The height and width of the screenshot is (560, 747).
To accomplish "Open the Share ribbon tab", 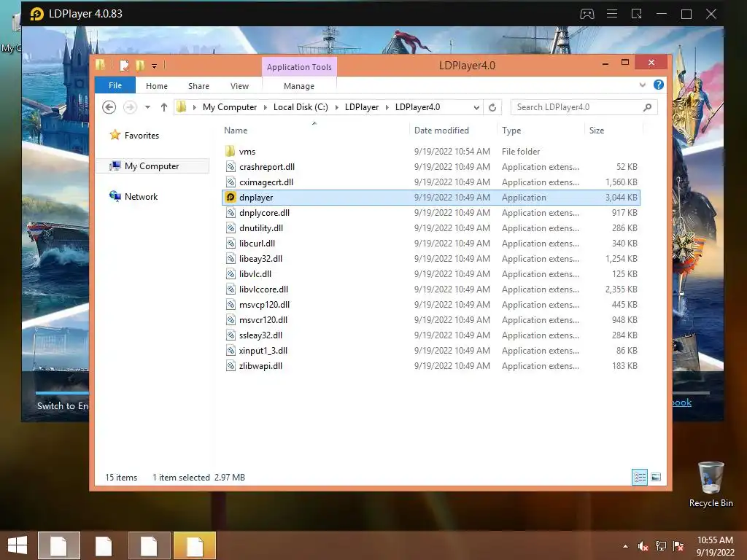I will point(198,86).
